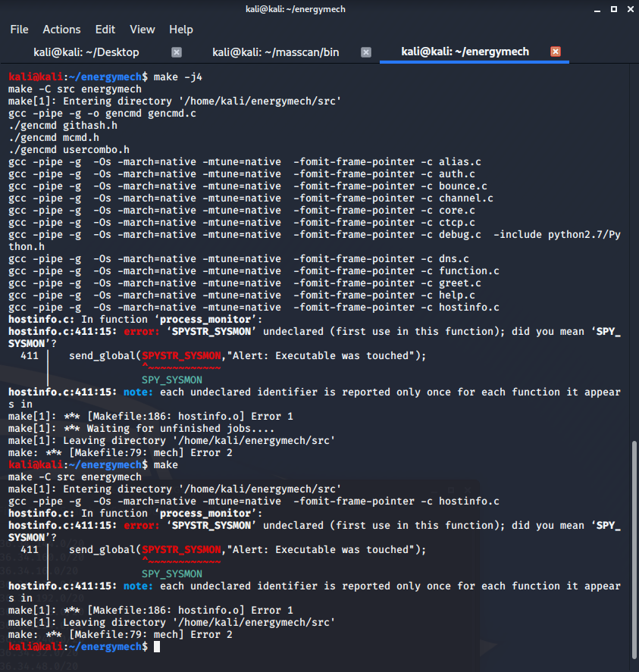Select the kali@kali: ~/energymech tab
This screenshot has width=639, height=672.
pos(465,52)
